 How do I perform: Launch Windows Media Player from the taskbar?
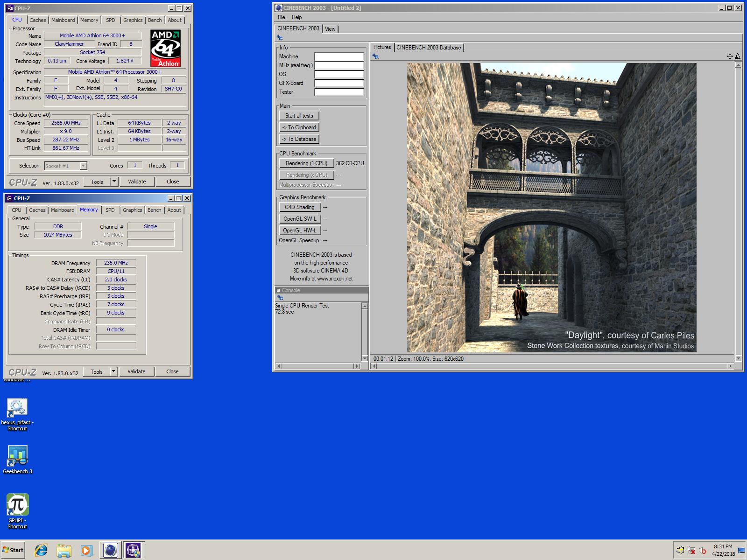tap(86, 550)
